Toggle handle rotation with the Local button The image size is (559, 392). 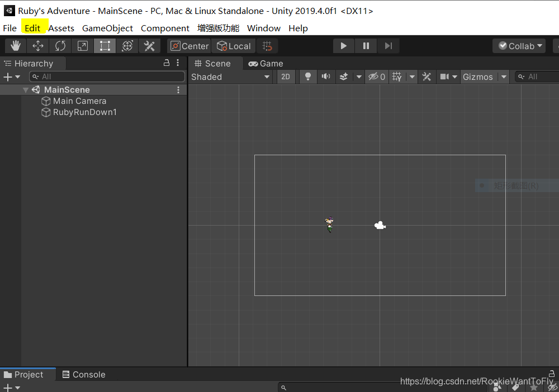(234, 46)
